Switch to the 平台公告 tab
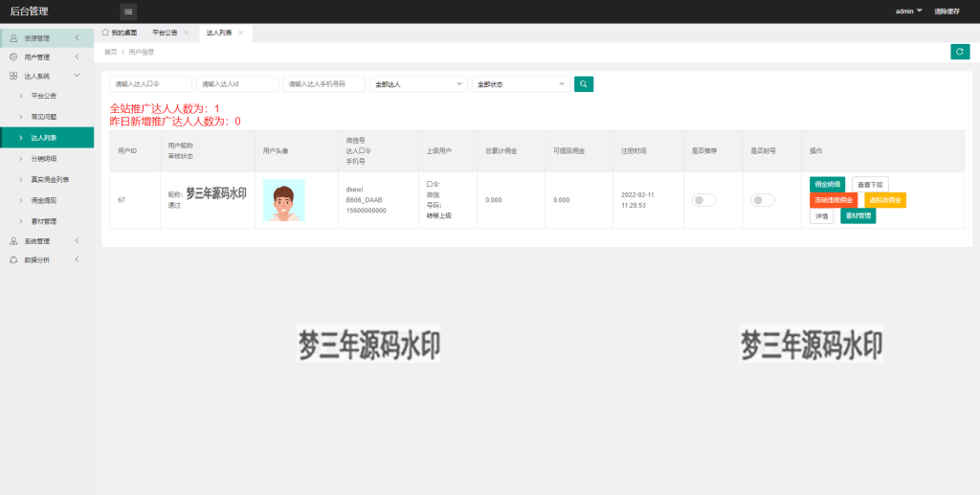 click(165, 33)
